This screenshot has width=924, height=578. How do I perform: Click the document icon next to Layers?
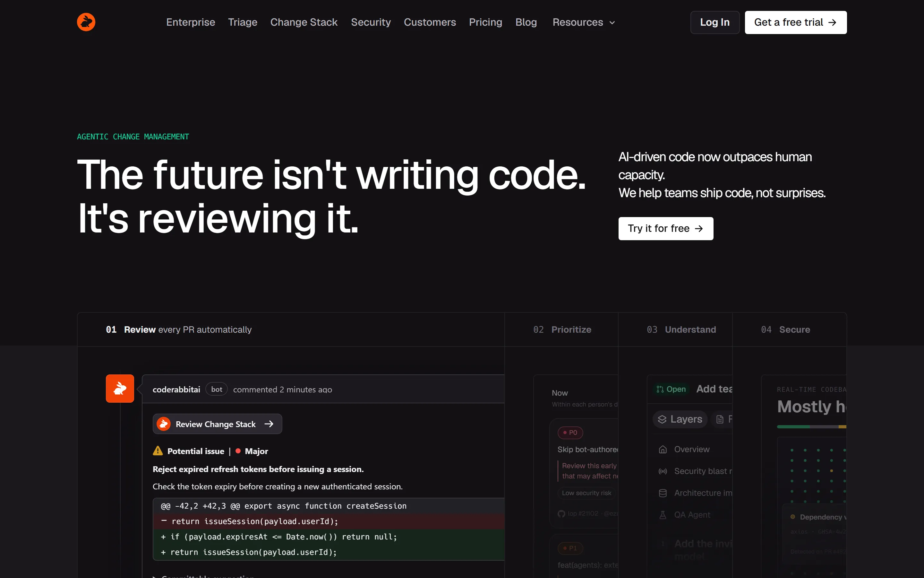click(x=720, y=419)
